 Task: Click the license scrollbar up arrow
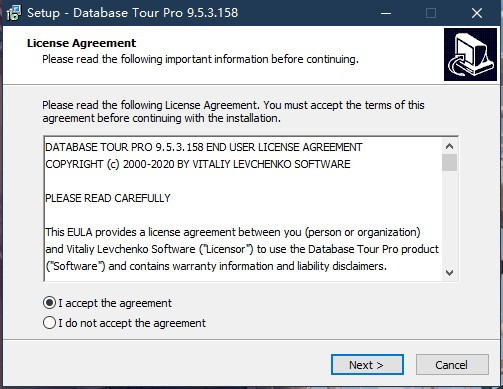pos(449,146)
